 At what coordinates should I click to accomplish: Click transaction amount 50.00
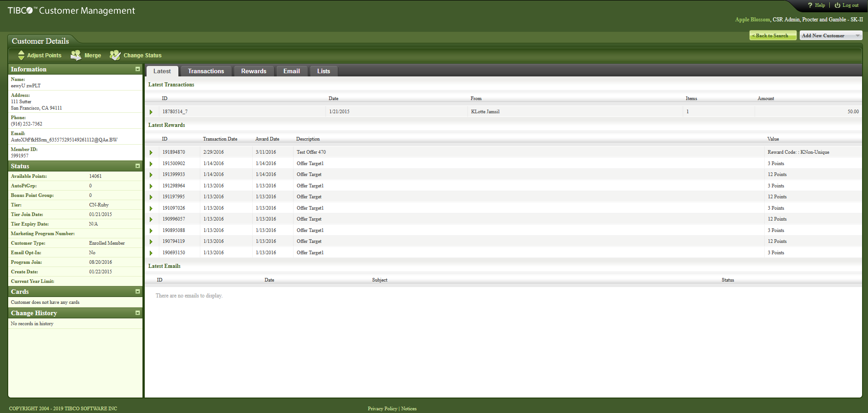(x=853, y=111)
